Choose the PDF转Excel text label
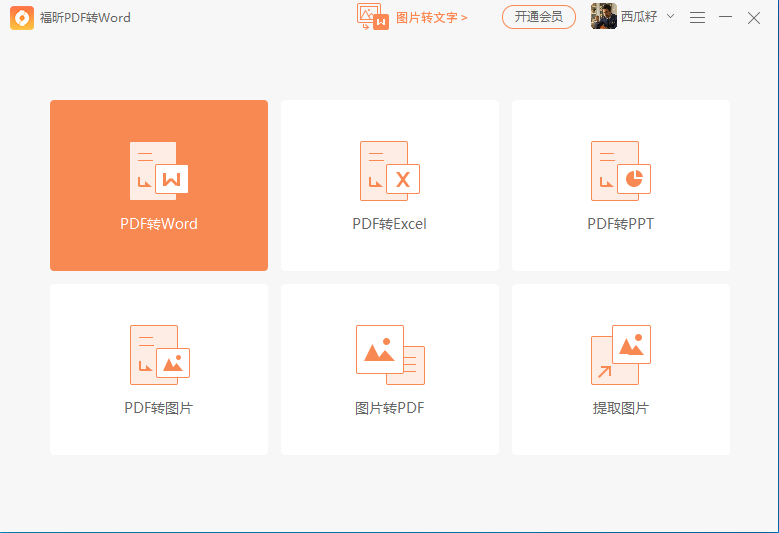The width and height of the screenshot is (779, 533). coord(389,224)
